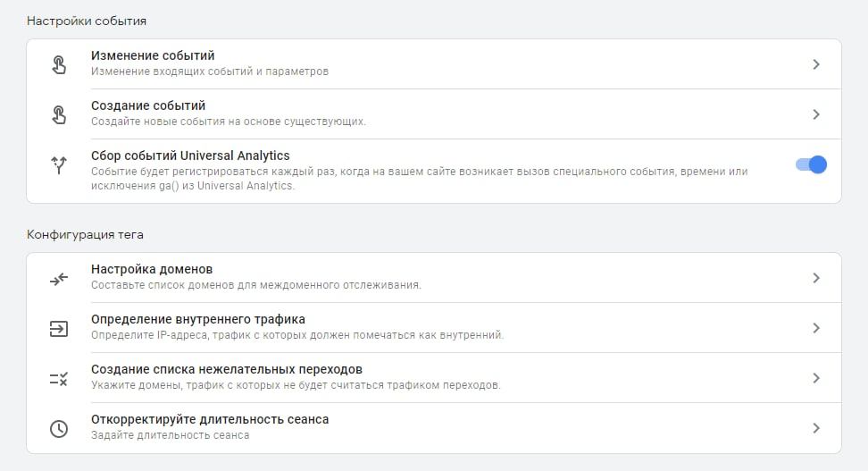Select Определение внутреннего трафика title

[198, 320]
